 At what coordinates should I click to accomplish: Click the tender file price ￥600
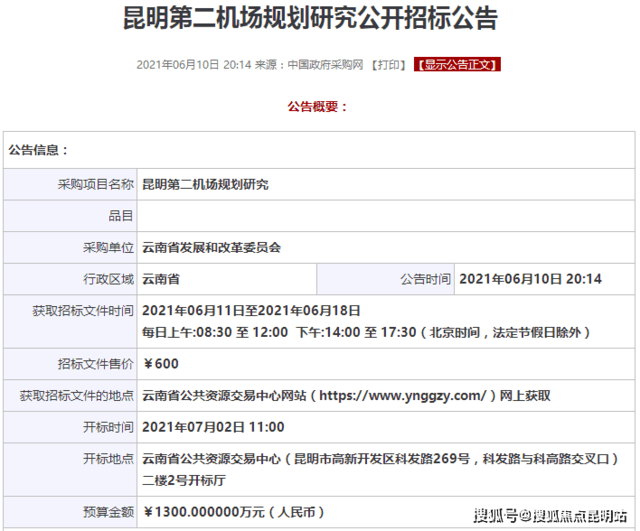[161, 363]
